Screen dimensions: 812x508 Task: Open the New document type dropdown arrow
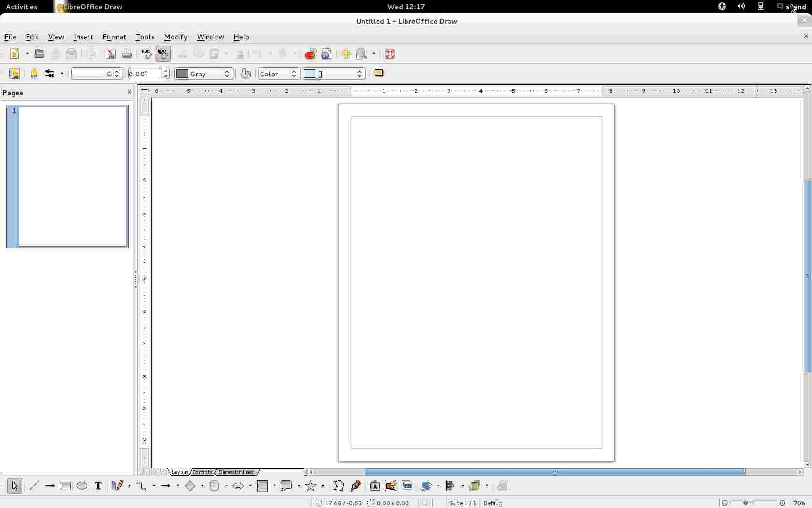point(27,54)
